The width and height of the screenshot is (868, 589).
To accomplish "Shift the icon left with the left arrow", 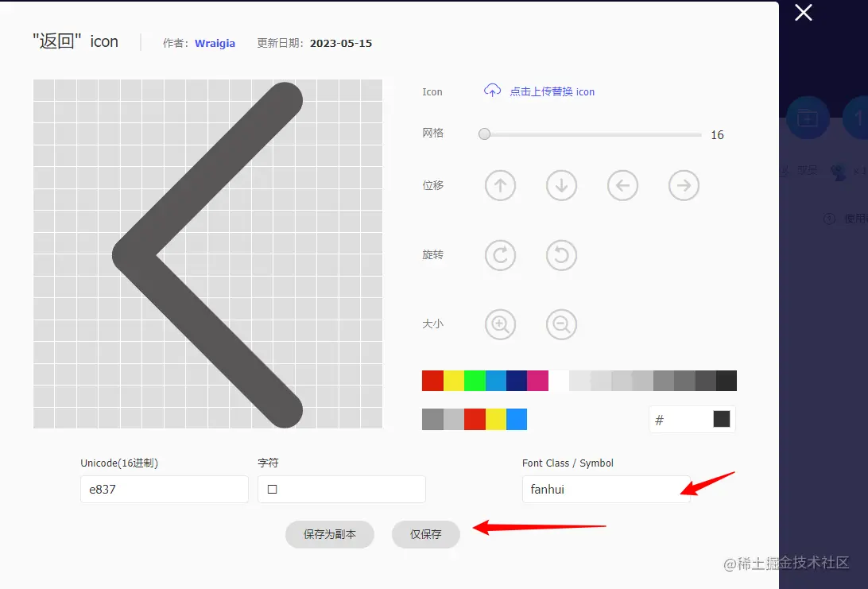I will pos(622,185).
